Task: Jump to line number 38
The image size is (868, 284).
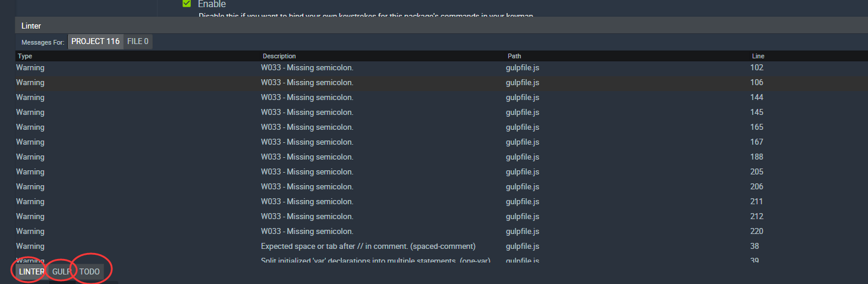Action: point(755,246)
